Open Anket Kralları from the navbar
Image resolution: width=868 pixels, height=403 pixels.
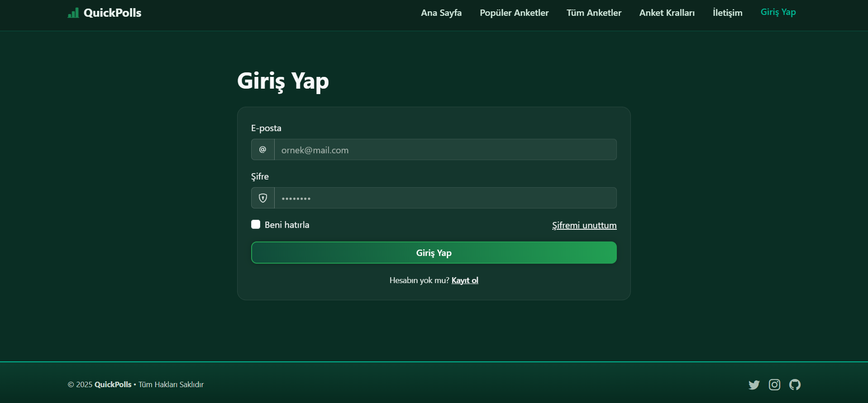(x=667, y=13)
